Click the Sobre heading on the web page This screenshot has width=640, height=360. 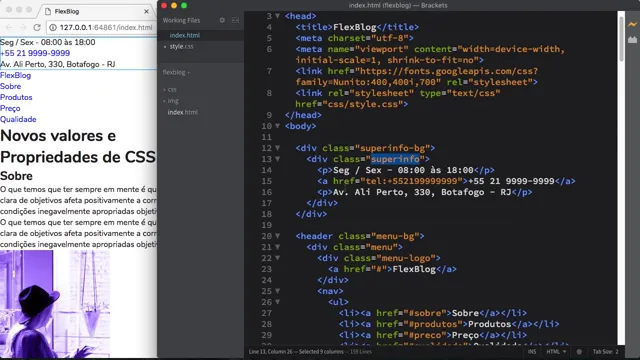16,176
